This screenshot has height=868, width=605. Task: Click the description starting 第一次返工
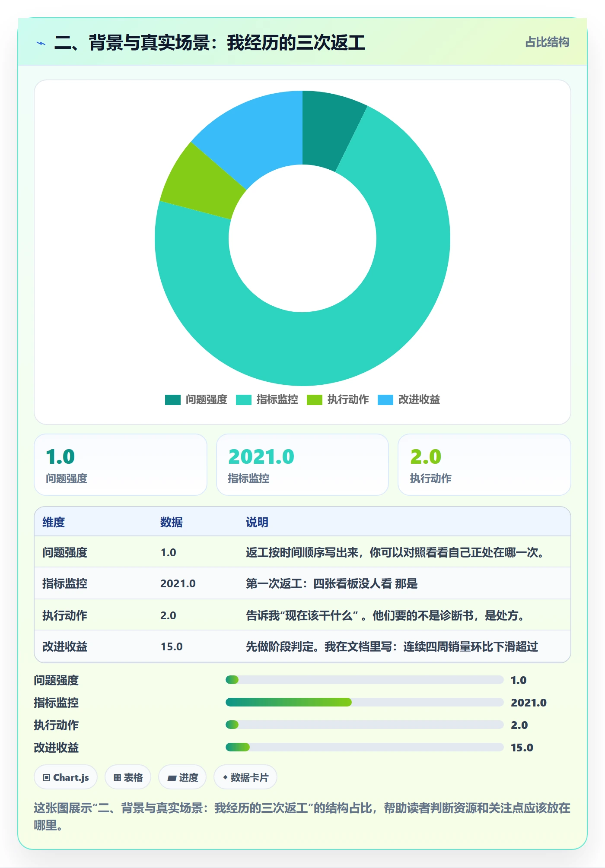click(332, 583)
